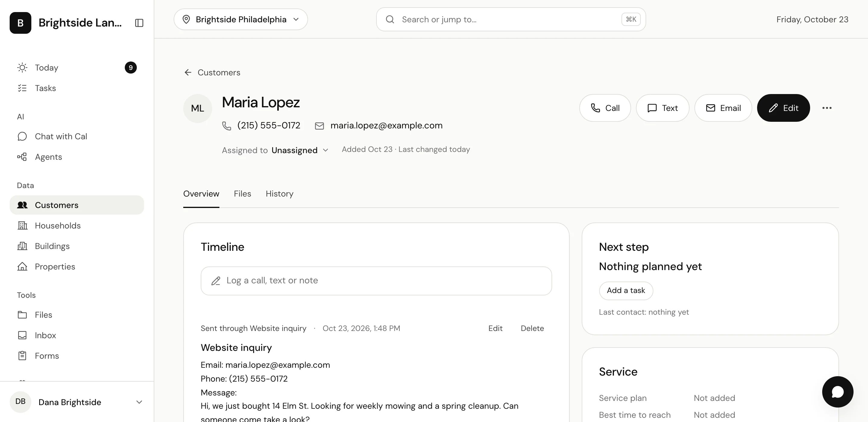Switch to the Files tab
The height and width of the screenshot is (422, 868).
tap(242, 194)
